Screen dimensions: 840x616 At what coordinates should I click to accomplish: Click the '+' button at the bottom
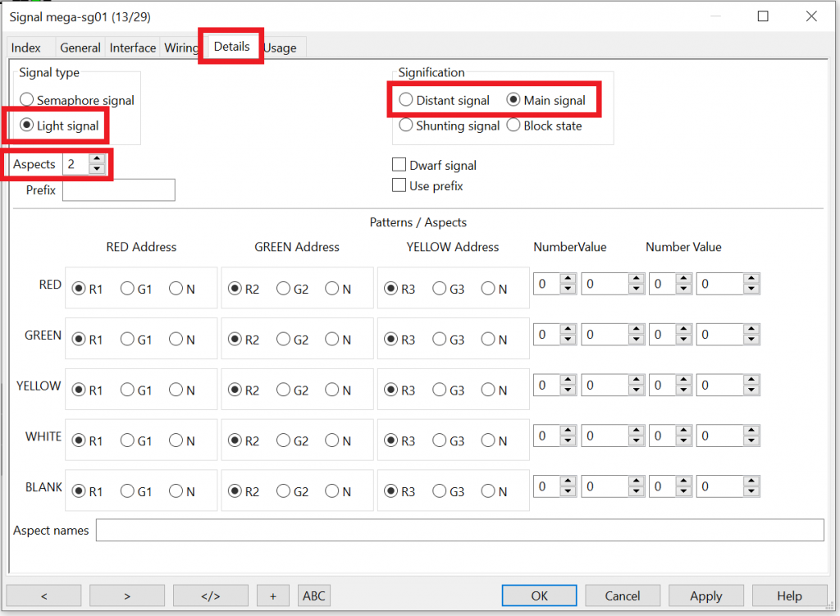[272, 595]
